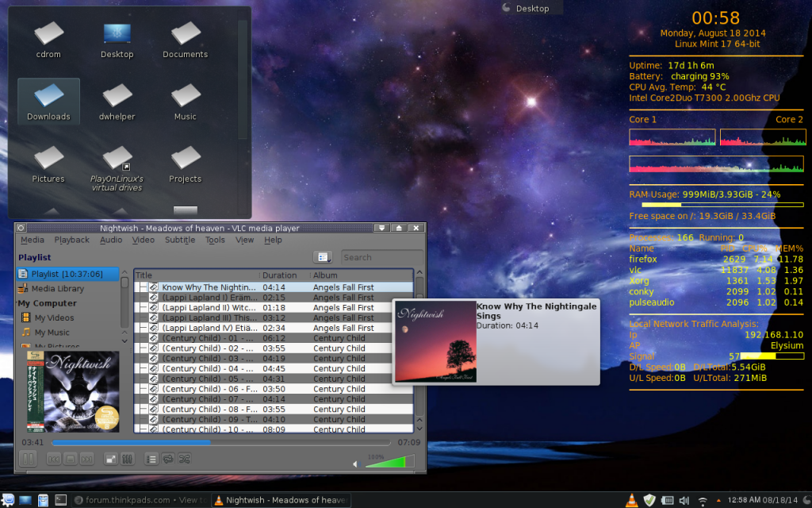The image size is (812, 508).
Task: Stop playback with the stop button
Action: tap(70, 459)
